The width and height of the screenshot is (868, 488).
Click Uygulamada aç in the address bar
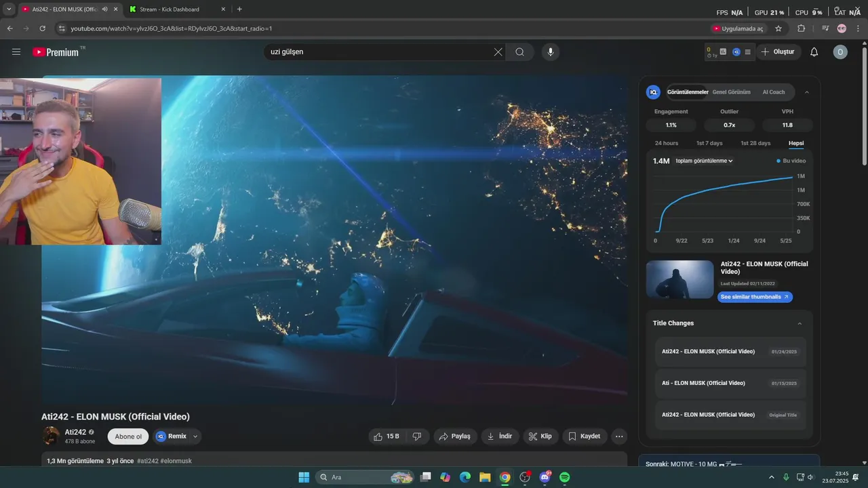click(x=738, y=28)
